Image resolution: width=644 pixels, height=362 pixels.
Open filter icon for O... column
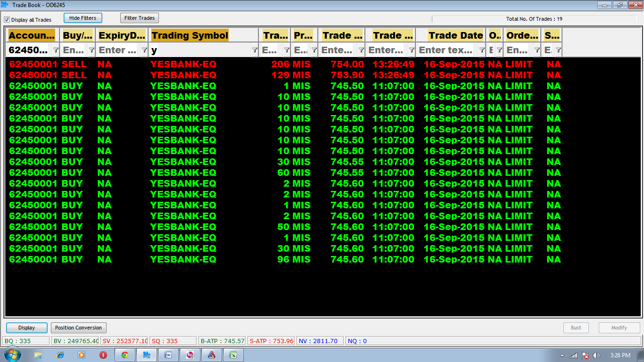pyautogui.click(x=499, y=50)
